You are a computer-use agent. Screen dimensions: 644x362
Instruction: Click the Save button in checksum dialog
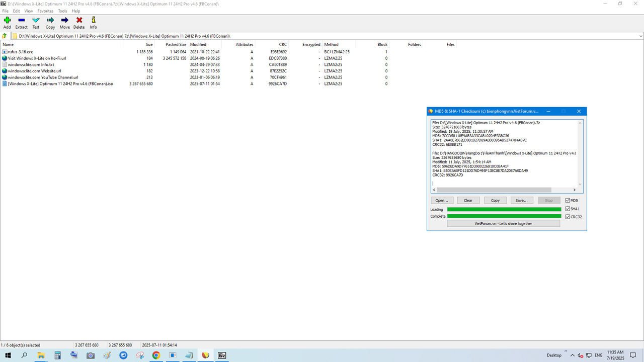(x=522, y=200)
